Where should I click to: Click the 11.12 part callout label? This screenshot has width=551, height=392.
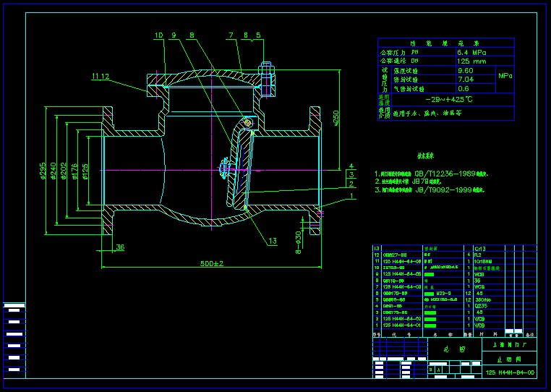click(x=100, y=77)
